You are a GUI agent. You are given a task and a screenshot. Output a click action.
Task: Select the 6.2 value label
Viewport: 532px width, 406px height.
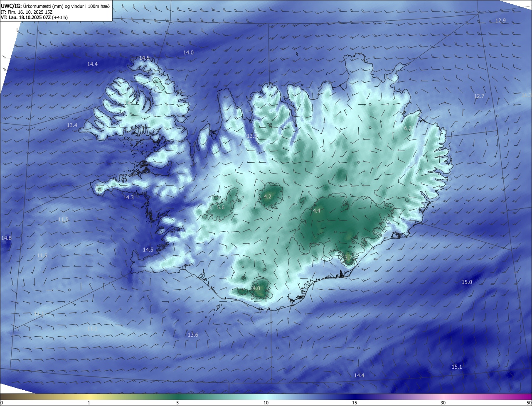coord(408,128)
